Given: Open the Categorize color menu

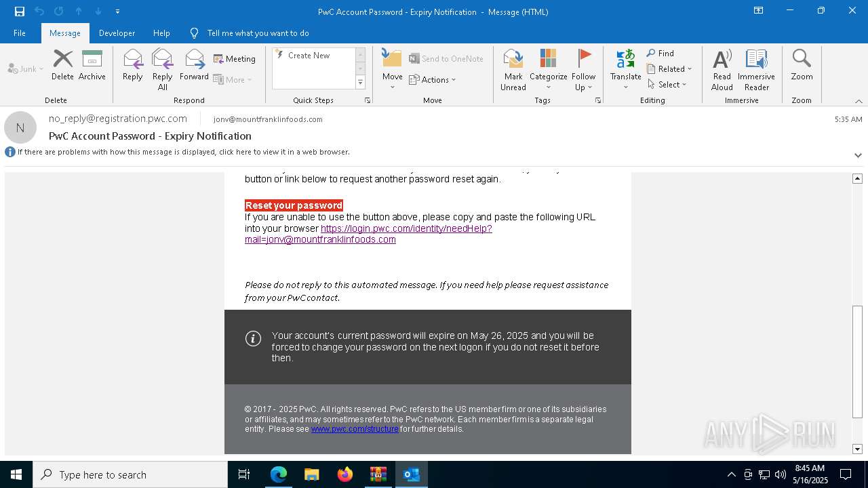Looking at the screenshot, I should pyautogui.click(x=548, y=69).
